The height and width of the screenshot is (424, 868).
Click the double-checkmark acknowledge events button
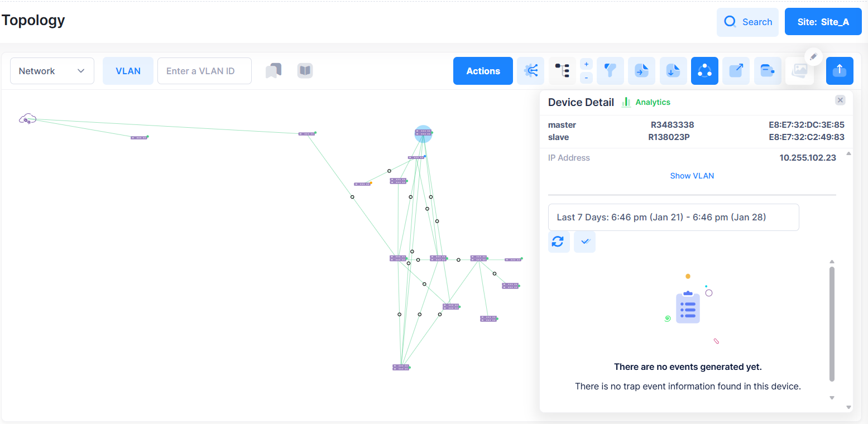[584, 242]
